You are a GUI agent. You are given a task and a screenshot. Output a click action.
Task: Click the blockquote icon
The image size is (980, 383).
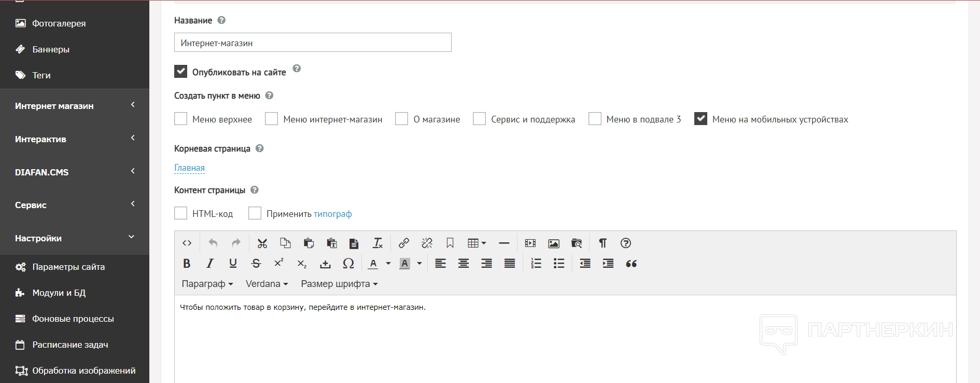[x=631, y=264]
